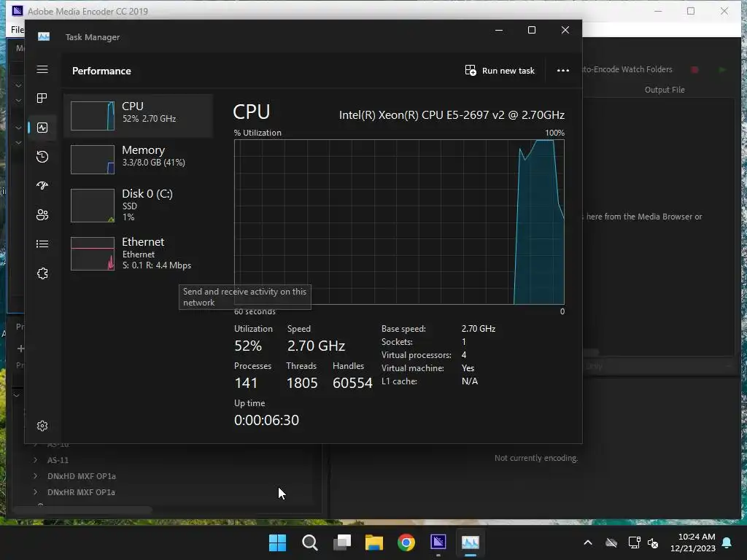Viewport: 747px width, 560px height.
Task: Select Performance page icon in sidebar
Action: coord(42,128)
